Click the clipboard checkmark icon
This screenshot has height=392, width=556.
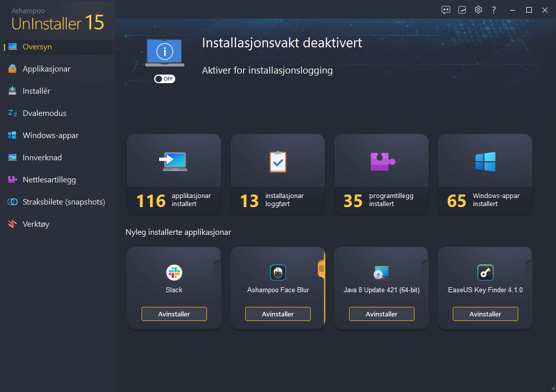277,162
